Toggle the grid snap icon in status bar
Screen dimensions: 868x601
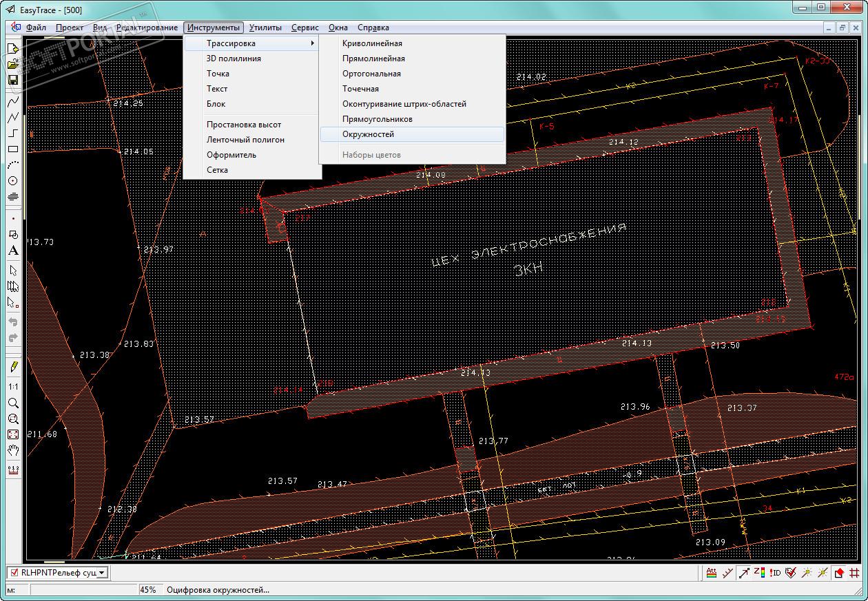[855, 573]
